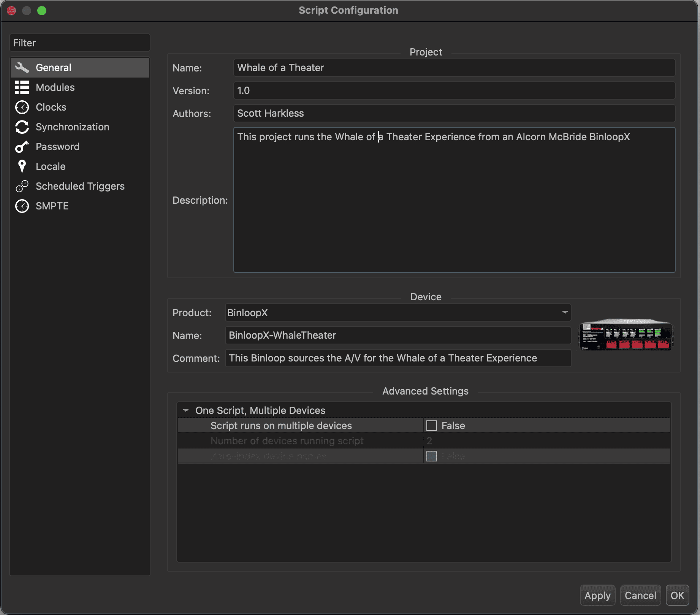
Task: Select the Clocks clock icon
Action: pos(22,107)
